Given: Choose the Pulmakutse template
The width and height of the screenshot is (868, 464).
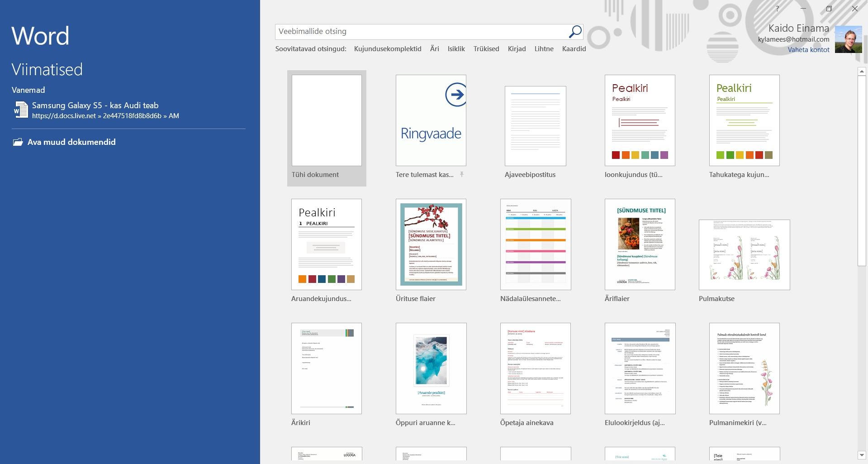Looking at the screenshot, I should (745, 255).
